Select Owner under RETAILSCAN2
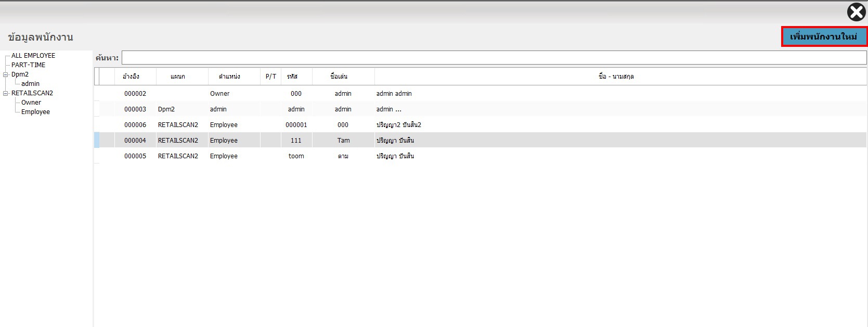Viewport: 868px width, 327px height. click(x=31, y=103)
